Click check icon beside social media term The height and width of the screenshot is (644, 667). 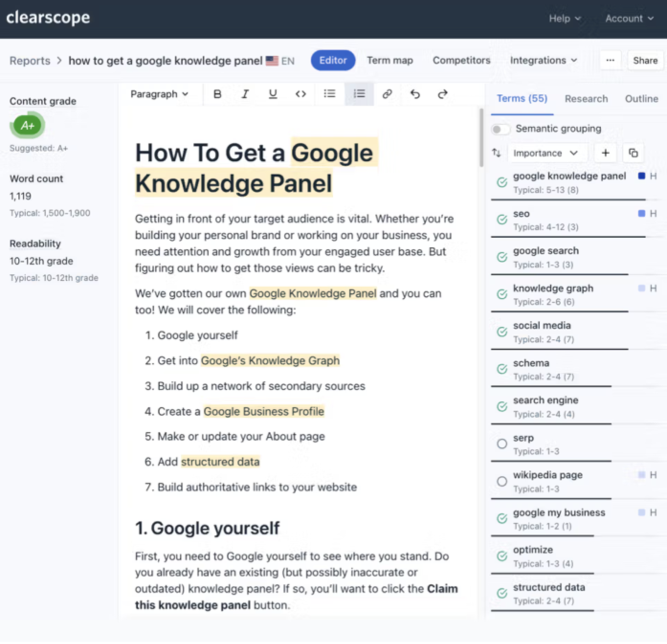502,332
